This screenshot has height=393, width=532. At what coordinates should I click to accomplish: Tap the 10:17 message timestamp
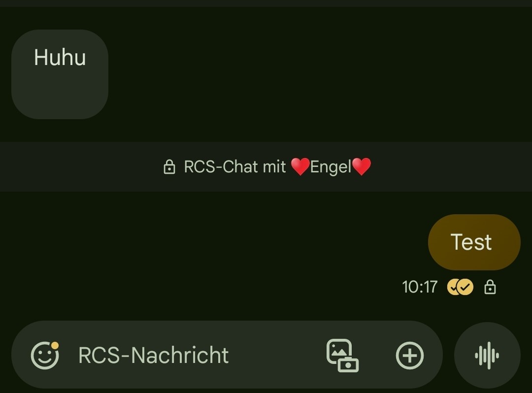point(420,287)
